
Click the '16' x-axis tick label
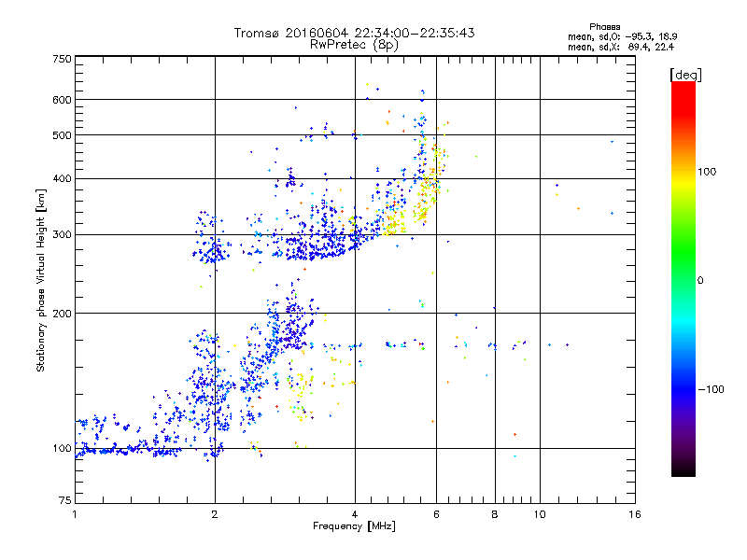click(635, 514)
